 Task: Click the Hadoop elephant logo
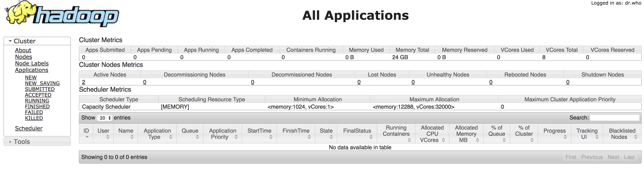coord(62,14)
